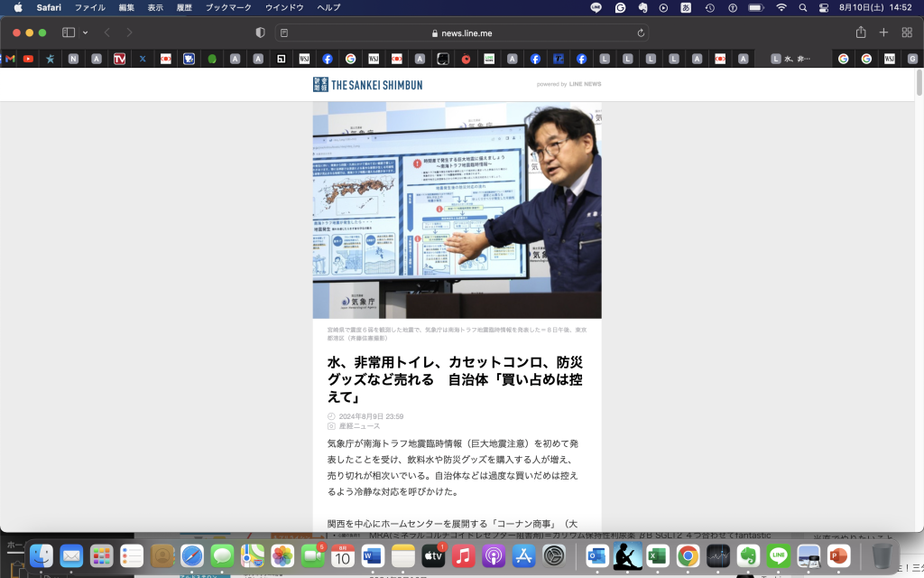Click the battery status indicator
The image size is (924, 578).
click(755, 8)
